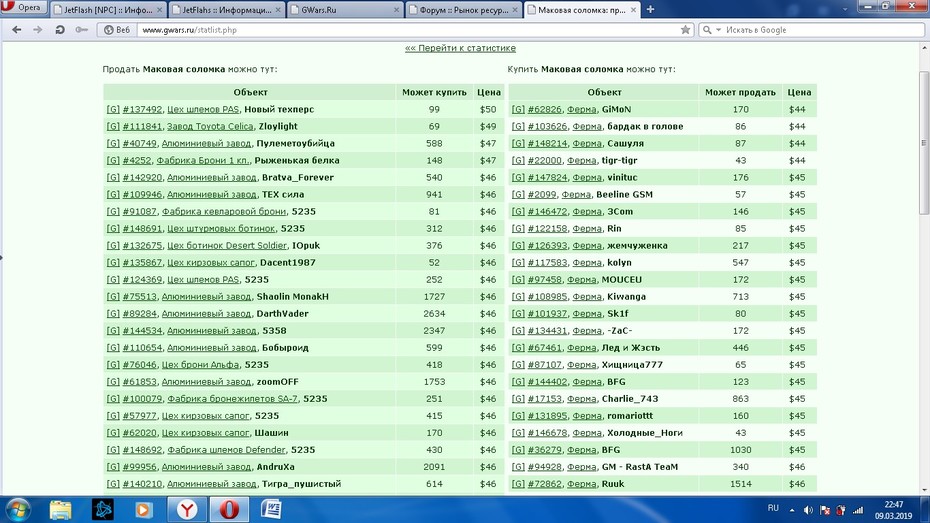The height and width of the screenshot is (523, 930).
Task: Click the browser Forward arrow
Action: coord(38,30)
